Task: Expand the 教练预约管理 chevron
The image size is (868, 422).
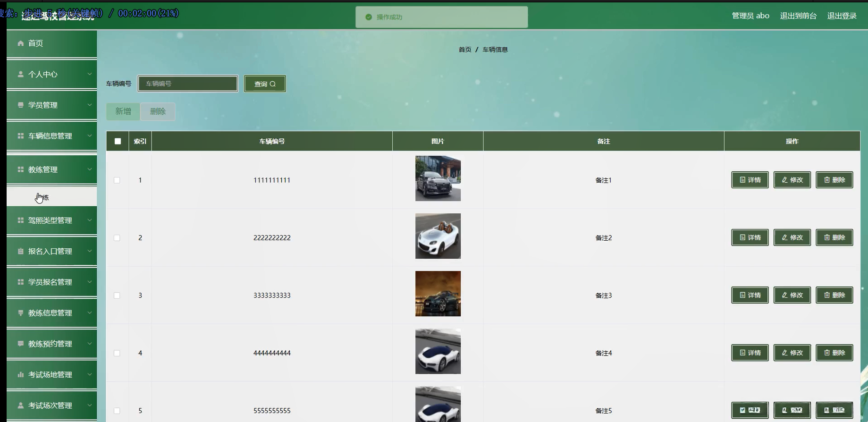Action: pyautogui.click(x=90, y=344)
